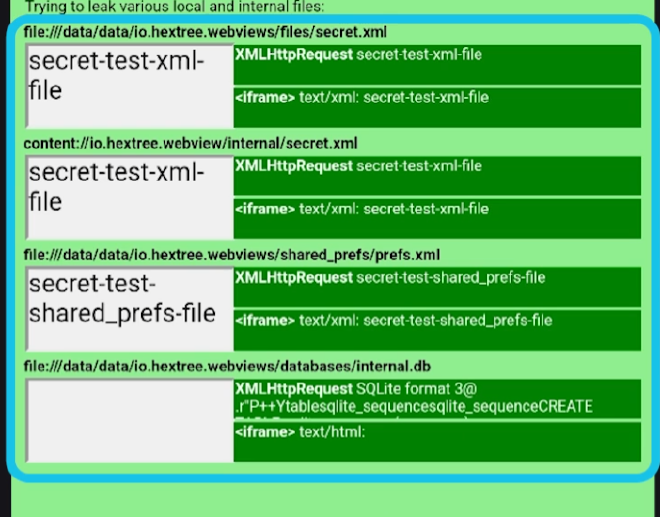
Task: Click the iframe preview under files/secret.xml
Action: (x=130, y=86)
